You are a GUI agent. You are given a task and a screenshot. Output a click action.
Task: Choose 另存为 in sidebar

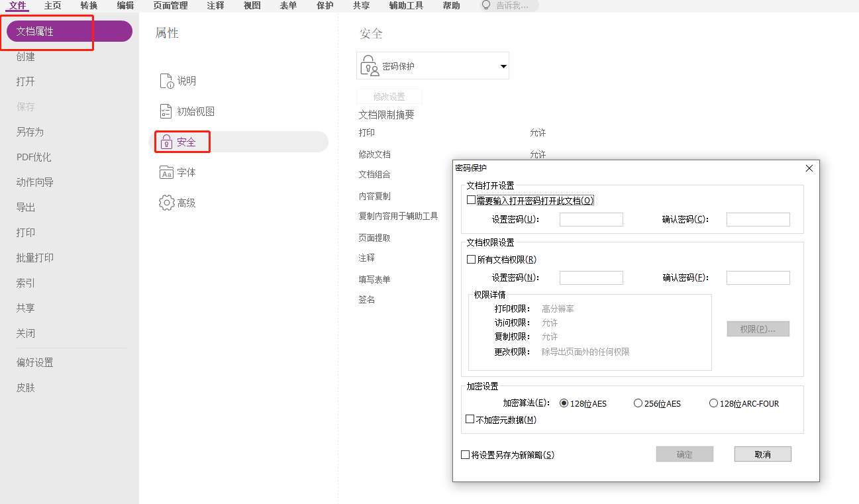[30, 132]
